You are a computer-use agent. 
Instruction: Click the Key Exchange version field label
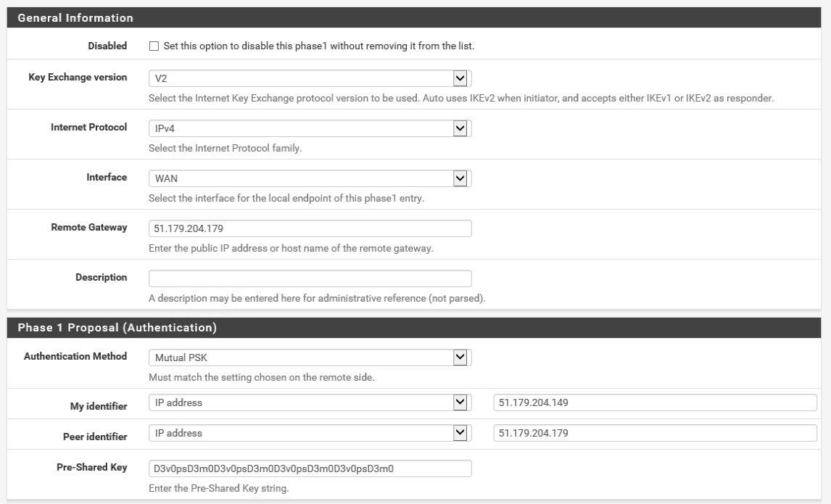coord(78,77)
